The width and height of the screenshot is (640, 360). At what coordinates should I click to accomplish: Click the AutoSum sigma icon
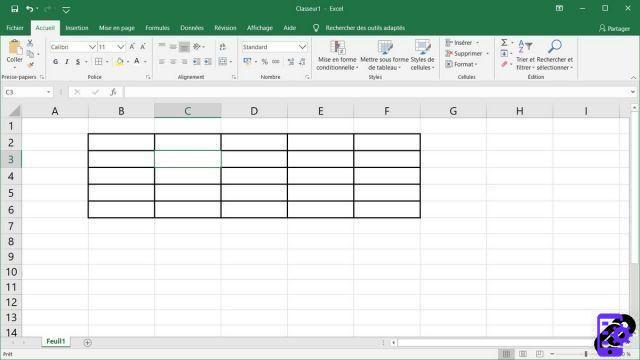(x=504, y=42)
